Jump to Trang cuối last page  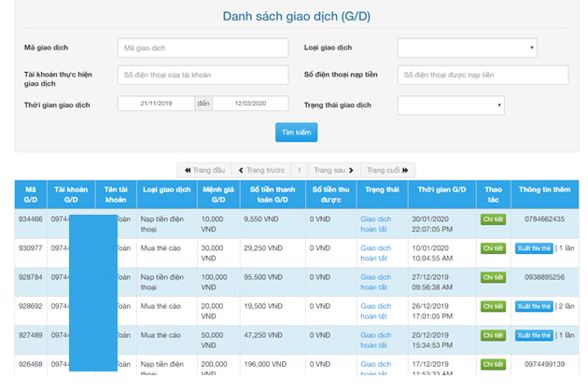coord(387,170)
